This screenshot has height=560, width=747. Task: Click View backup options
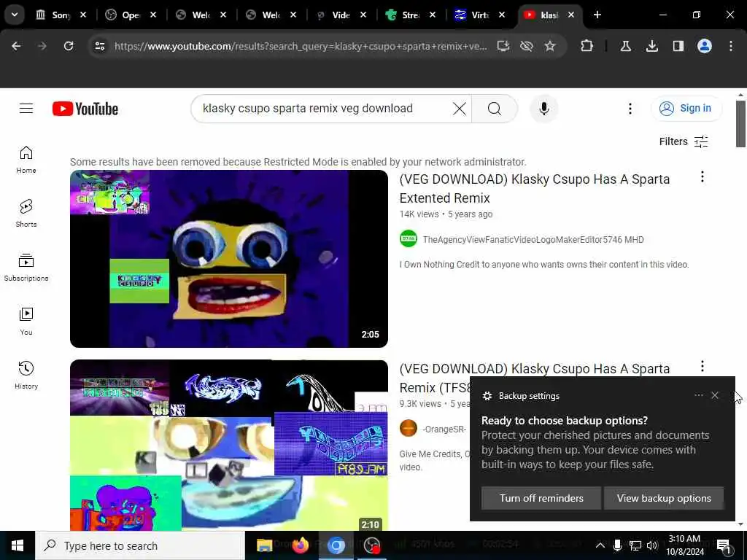664,498
